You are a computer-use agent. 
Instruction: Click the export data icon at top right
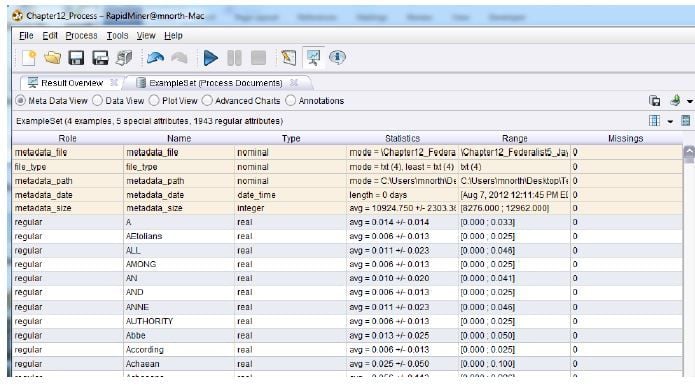[x=675, y=101]
